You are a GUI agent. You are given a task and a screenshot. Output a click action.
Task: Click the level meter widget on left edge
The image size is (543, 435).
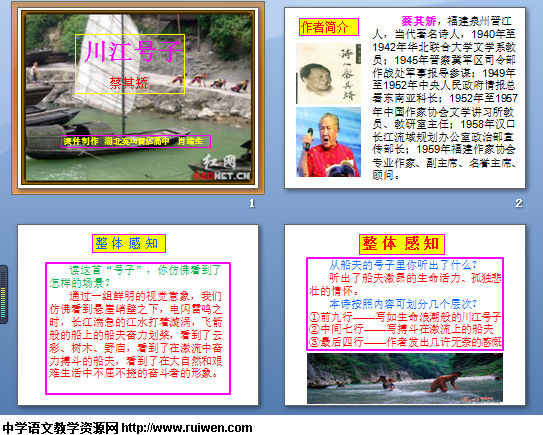point(4,294)
